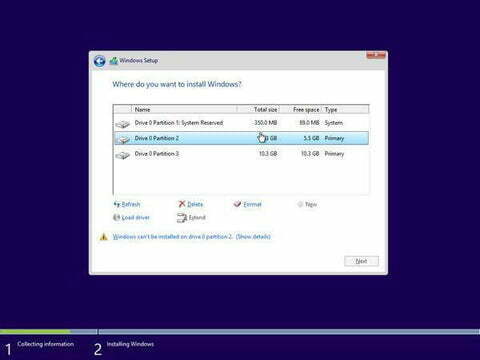Screen dimensions: 480x360
Task: Sort by the Name column header
Action: pos(185,109)
